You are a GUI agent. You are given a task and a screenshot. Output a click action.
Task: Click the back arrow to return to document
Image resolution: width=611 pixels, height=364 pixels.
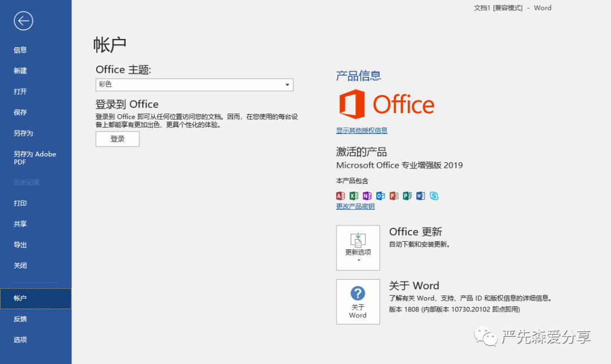point(23,21)
